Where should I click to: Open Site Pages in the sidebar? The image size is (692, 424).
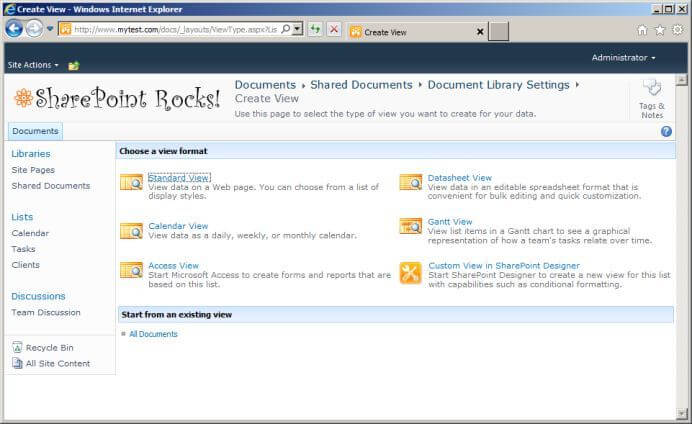pos(33,170)
